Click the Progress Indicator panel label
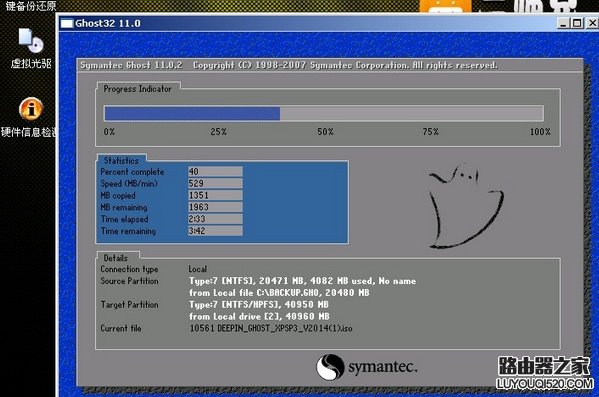The width and height of the screenshot is (599, 397). click(x=138, y=89)
